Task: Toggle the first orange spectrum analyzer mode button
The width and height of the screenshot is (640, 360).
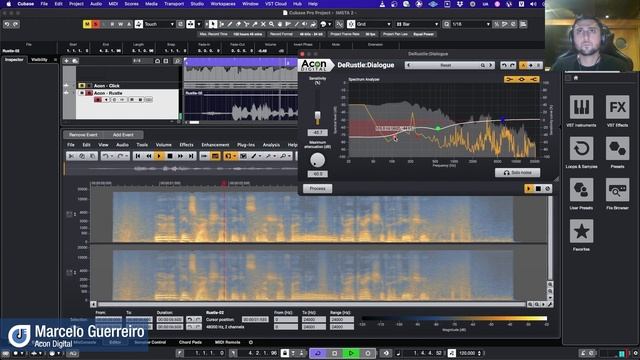Action: click(x=509, y=79)
